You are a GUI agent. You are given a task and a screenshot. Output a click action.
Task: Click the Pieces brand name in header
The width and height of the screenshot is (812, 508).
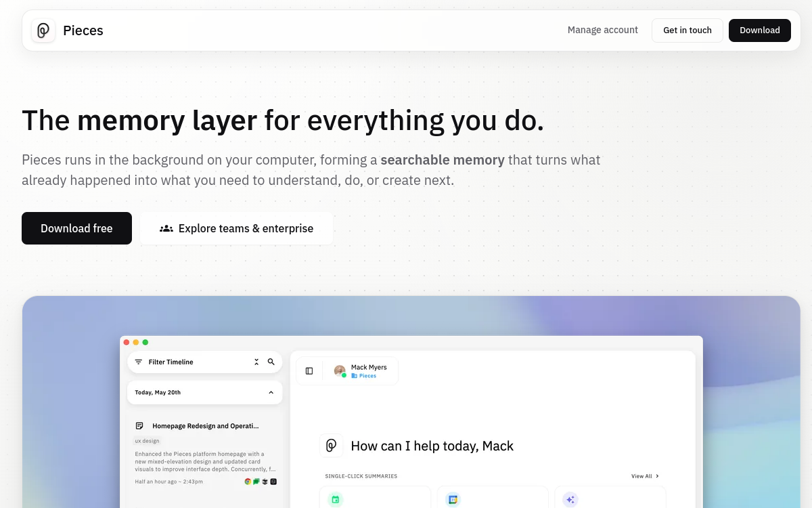pyautogui.click(x=83, y=30)
